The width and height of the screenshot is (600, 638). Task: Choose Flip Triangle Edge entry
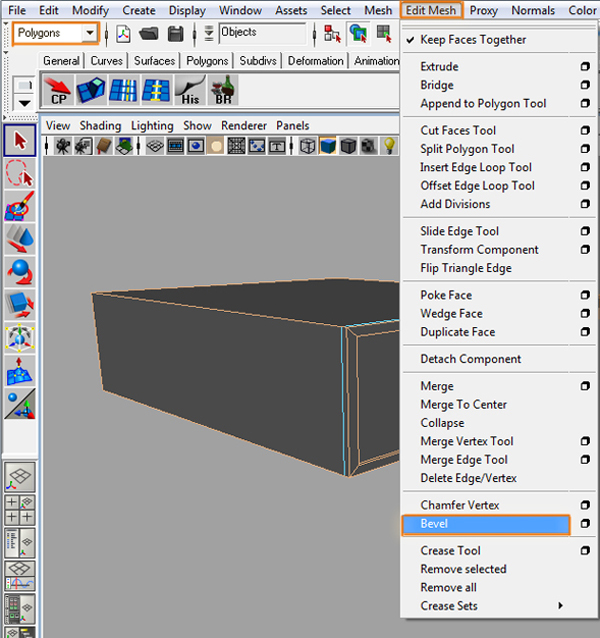[466, 268]
